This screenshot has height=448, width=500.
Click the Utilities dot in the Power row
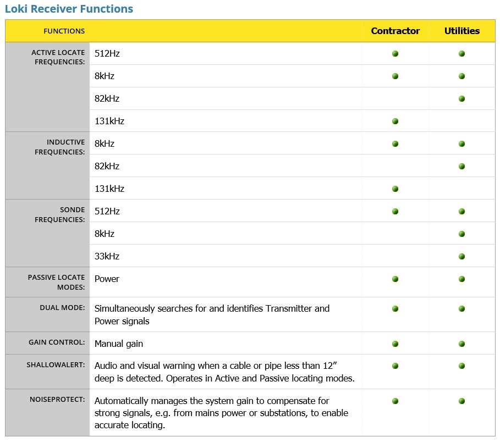coord(461,279)
